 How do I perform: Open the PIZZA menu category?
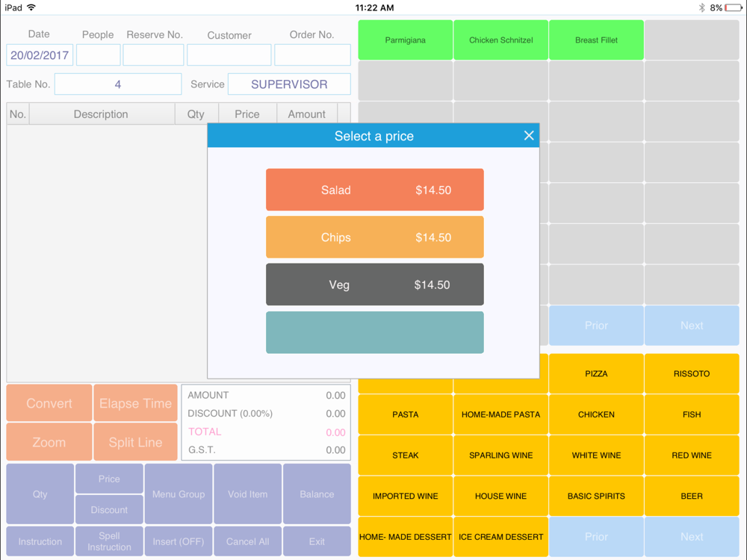[x=596, y=373]
